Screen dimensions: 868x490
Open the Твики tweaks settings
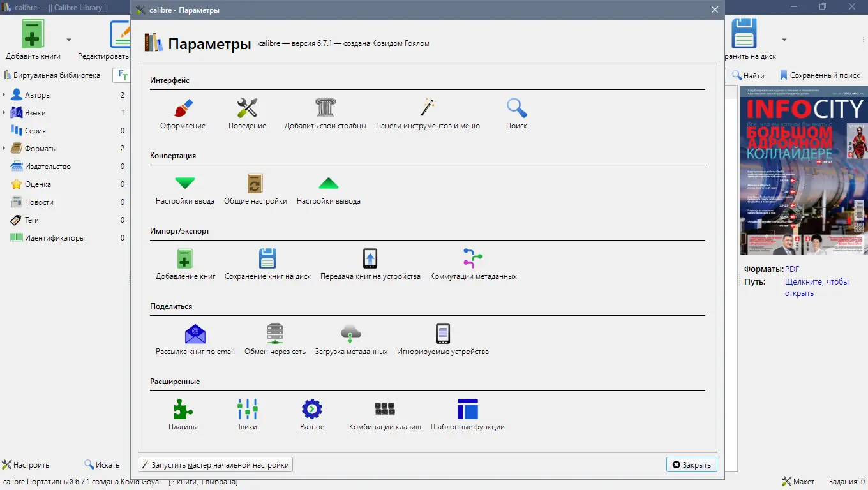pos(247,415)
